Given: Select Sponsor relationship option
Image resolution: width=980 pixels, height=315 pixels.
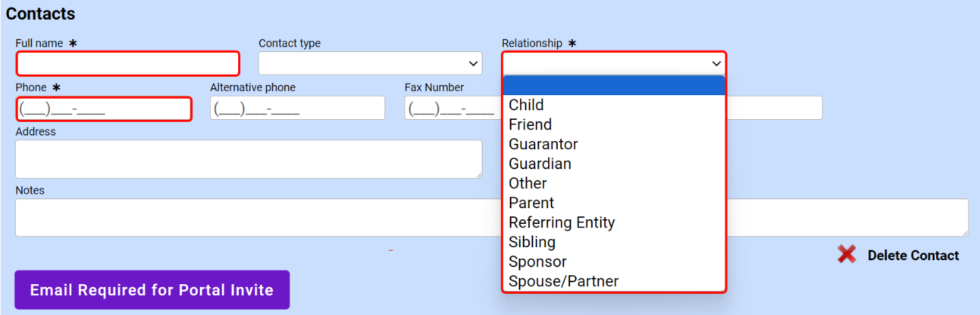Looking at the screenshot, I should [538, 262].
